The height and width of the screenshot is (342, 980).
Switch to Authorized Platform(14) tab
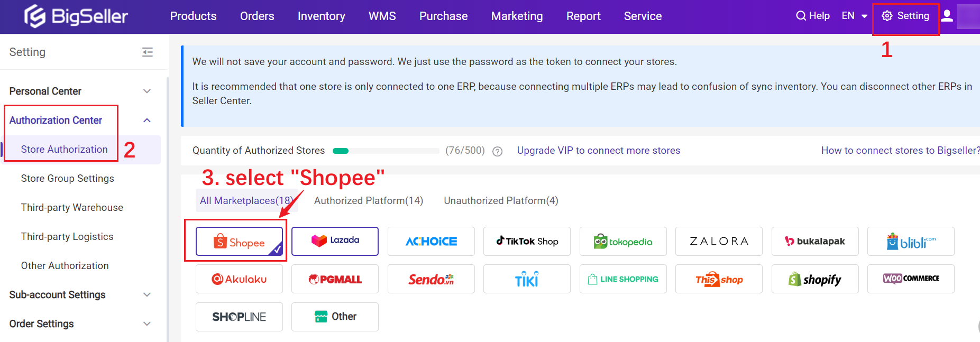369,201
